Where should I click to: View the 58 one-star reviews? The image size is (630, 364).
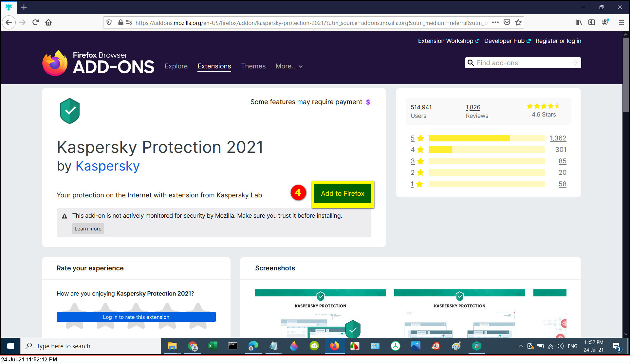click(563, 184)
